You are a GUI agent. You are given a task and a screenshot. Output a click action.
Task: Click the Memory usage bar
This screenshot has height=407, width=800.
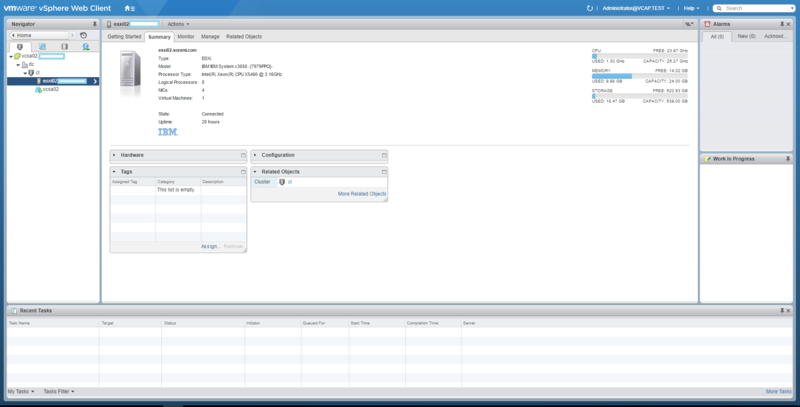640,76
